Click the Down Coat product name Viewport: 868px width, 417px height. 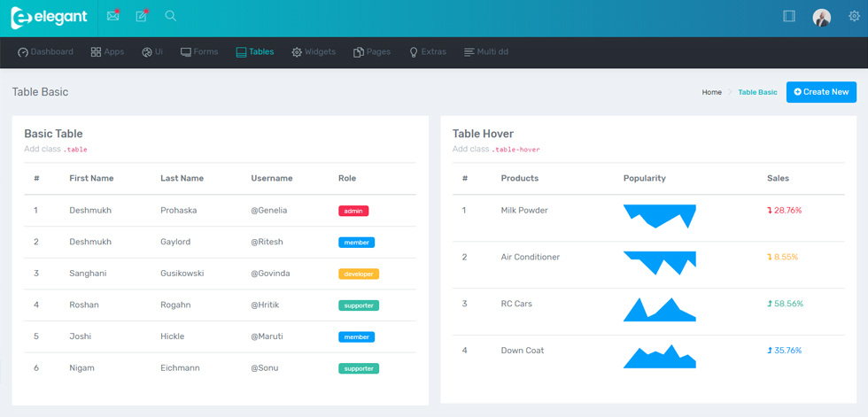[523, 351]
